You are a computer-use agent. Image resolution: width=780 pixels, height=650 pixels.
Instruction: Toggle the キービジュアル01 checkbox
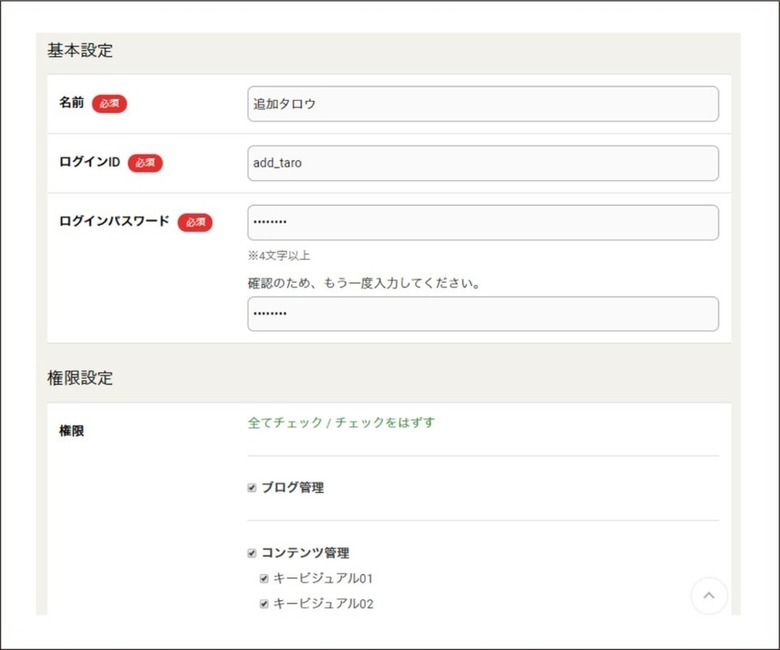click(x=264, y=578)
